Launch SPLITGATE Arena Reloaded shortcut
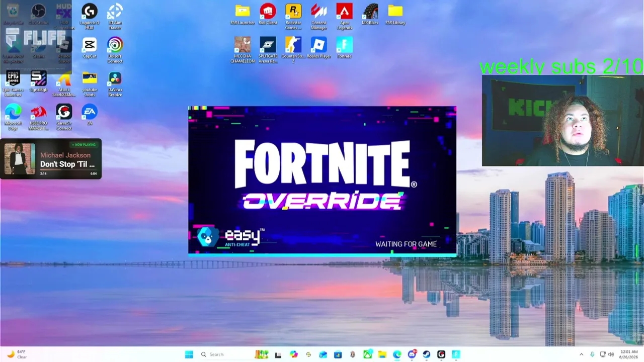Image resolution: width=644 pixels, height=362 pixels. (268, 50)
